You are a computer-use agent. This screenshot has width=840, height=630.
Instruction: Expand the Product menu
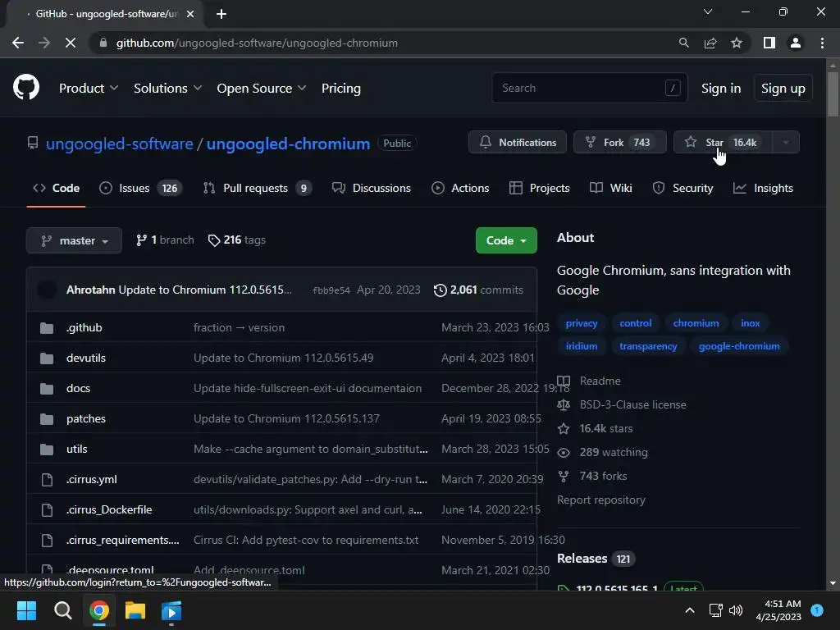point(89,89)
